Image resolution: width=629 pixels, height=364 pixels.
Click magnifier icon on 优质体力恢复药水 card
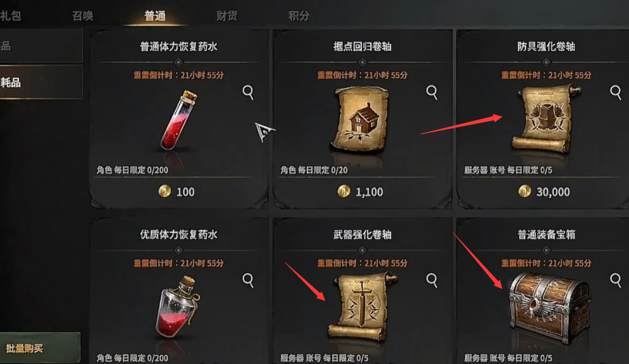tap(248, 281)
